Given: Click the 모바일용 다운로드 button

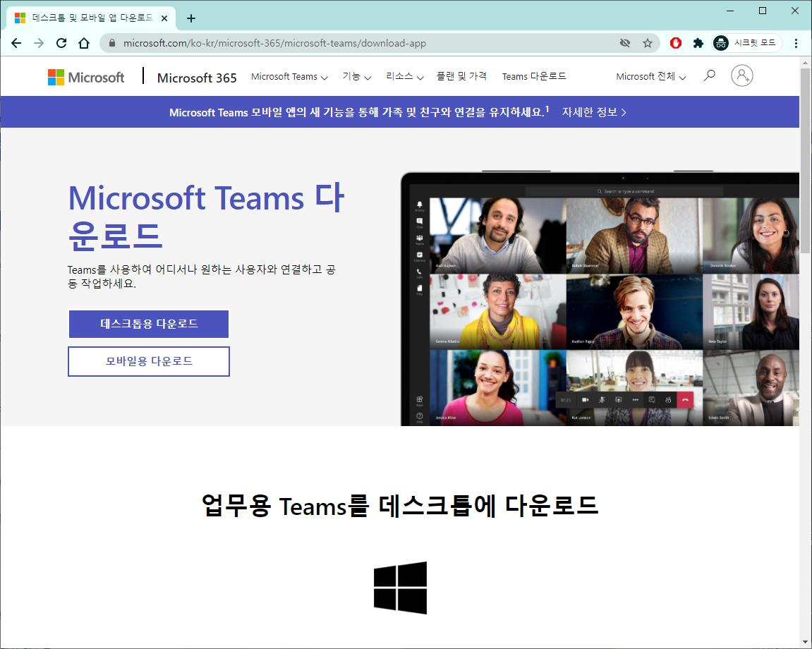Looking at the screenshot, I should coord(149,361).
